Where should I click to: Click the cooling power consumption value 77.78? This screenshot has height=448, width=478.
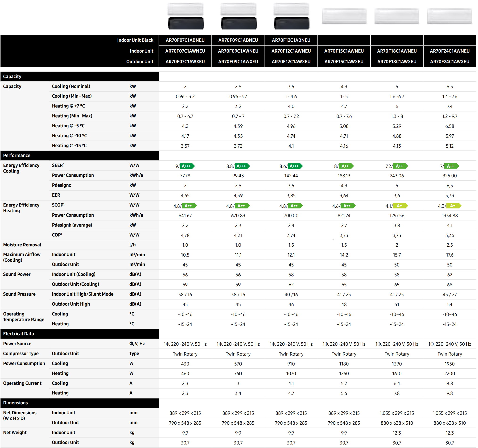[185, 176]
